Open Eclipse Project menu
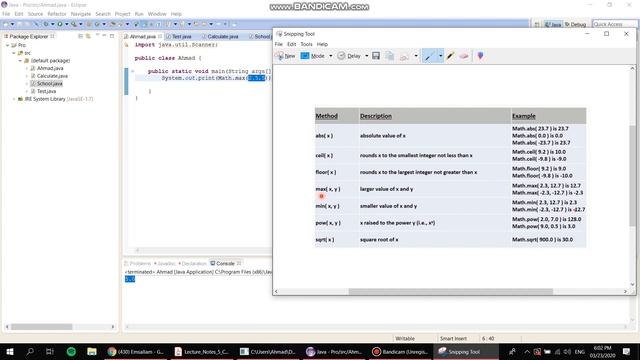The height and width of the screenshot is (360, 640). (x=122, y=14)
